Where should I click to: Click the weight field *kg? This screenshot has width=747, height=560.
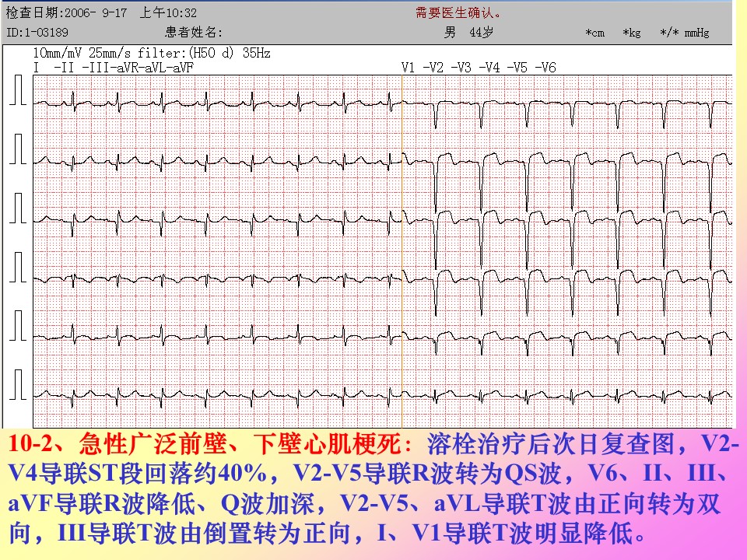[x=632, y=33]
